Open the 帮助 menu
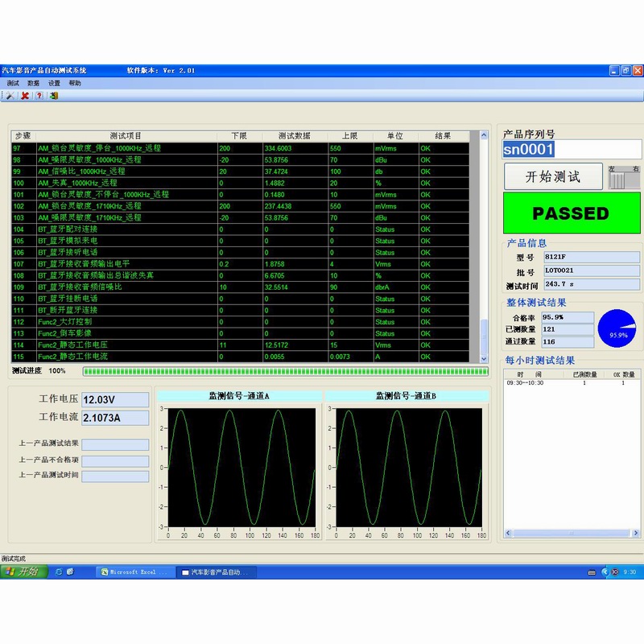The height and width of the screenshot is (644, 644). (75, 83)
